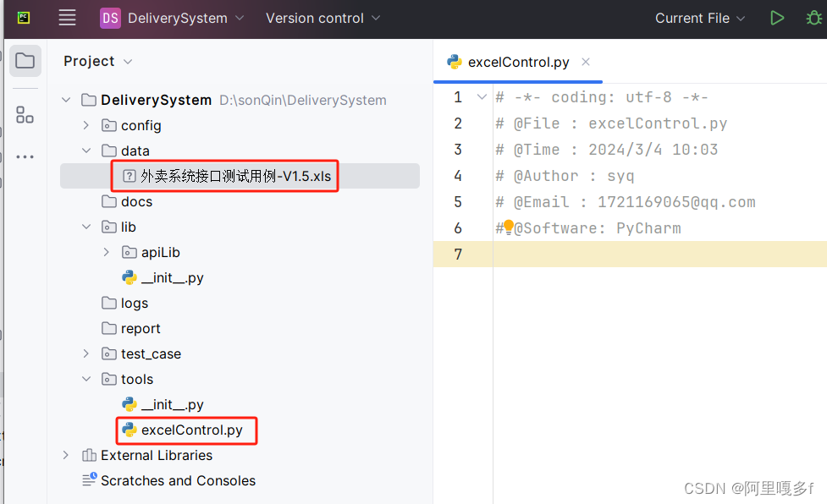Run the file using the green play icon

pos(777,17)
